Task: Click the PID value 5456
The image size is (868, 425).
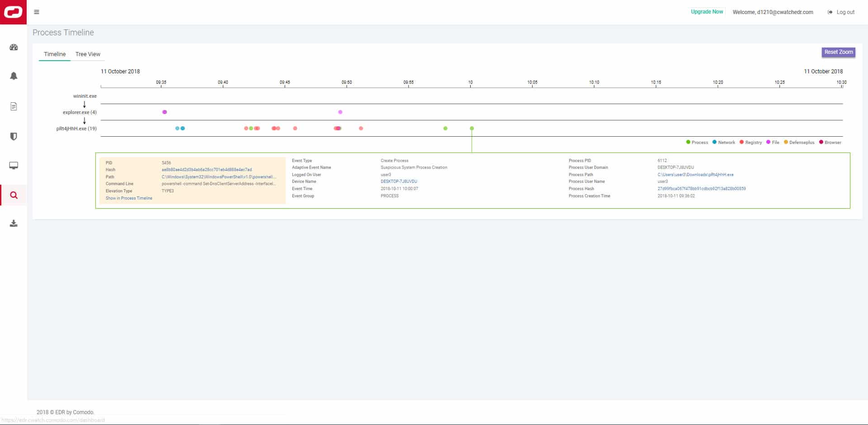Action: pyautogui.click(x=166, y=163)
